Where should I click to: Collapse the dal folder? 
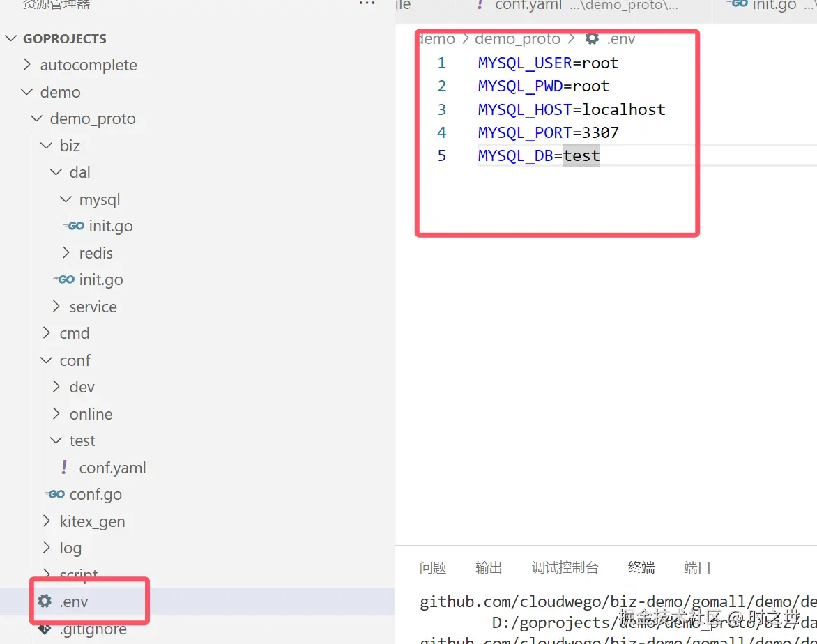[56, 171]
